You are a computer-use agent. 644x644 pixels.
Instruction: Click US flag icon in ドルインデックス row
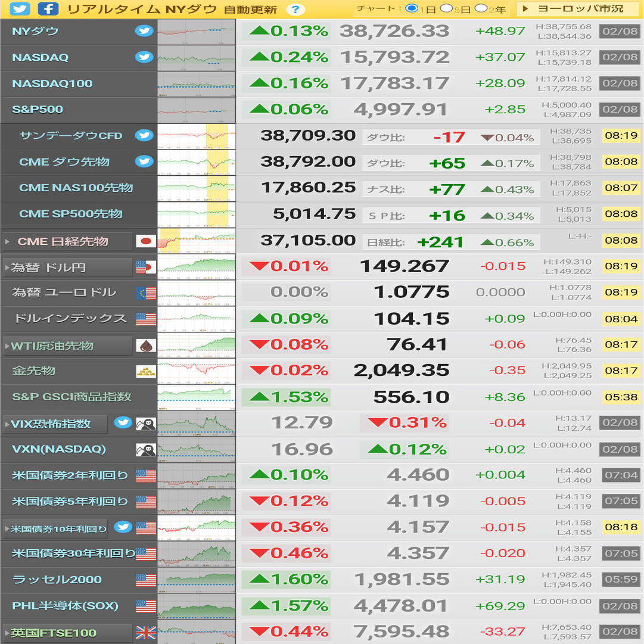click(x=146, y=319)
